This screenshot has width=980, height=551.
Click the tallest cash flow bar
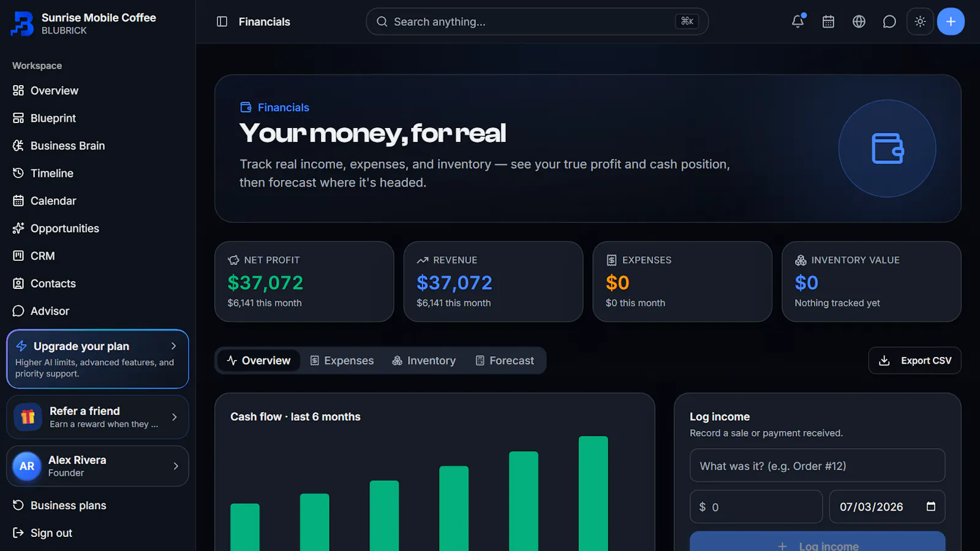click(593, 493)
